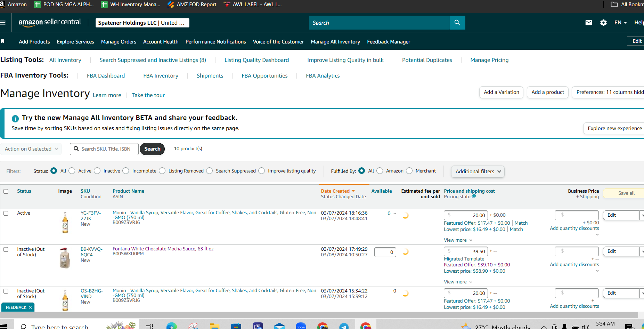Open the settings gear icon
Image resolution: width=644 pixels, height=329 pixels.
(x=603, y=23)
